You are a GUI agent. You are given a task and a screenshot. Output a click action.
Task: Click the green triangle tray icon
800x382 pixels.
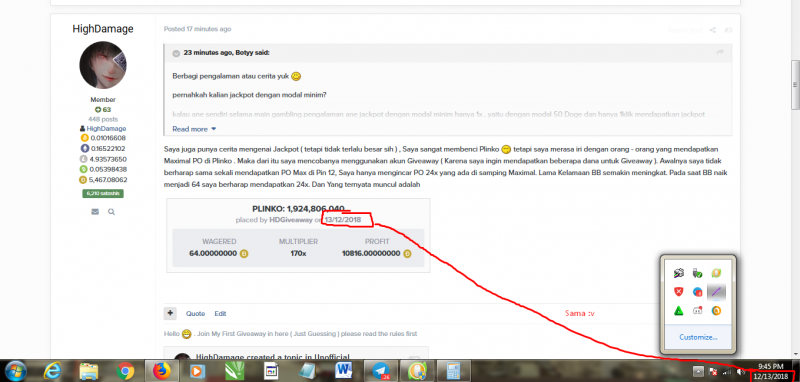click(679, 311)
